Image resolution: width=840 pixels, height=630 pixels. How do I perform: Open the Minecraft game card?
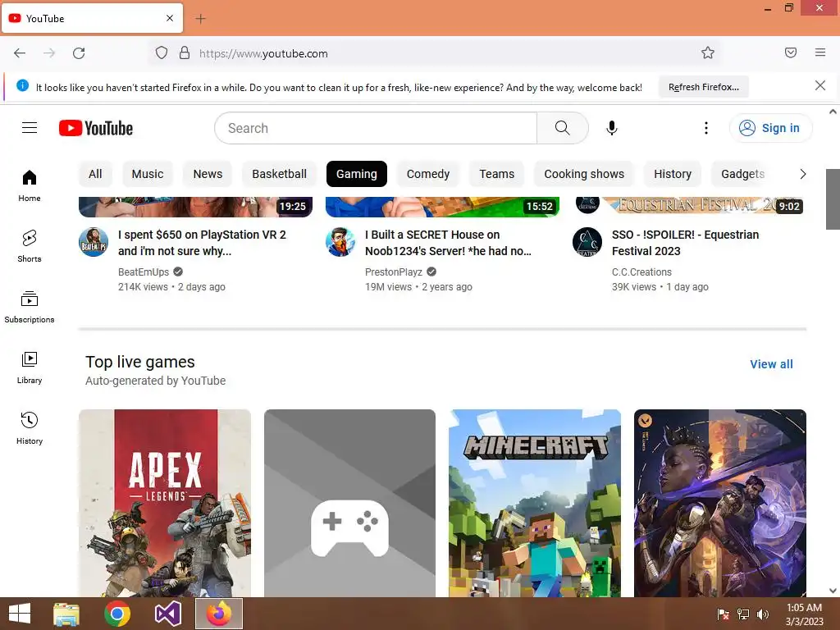pos(535,503)
